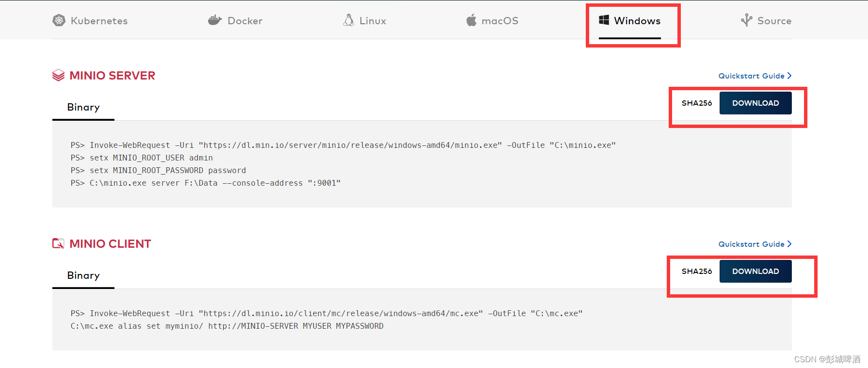Click the mc.exe alias set myminio line

(227, 326)
